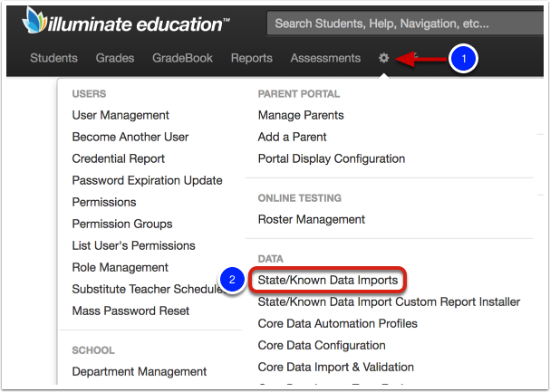Open the Permissions menu entry
Image resolution: width=550 pixels, height=392 pixels.
(x=104, y=202)
